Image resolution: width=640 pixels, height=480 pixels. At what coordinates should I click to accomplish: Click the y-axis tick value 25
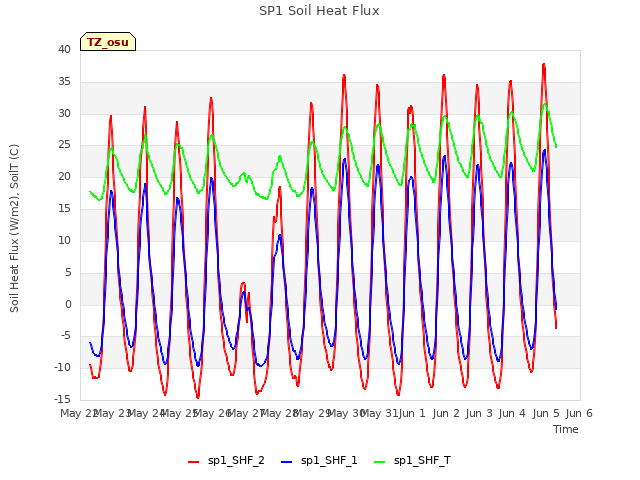click(x=64, y=144)
